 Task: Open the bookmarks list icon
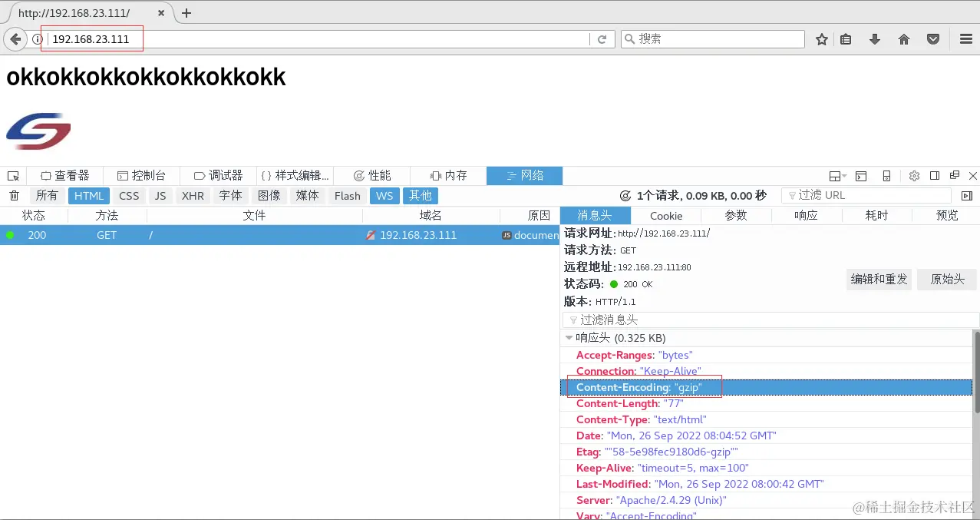[846, 39]
